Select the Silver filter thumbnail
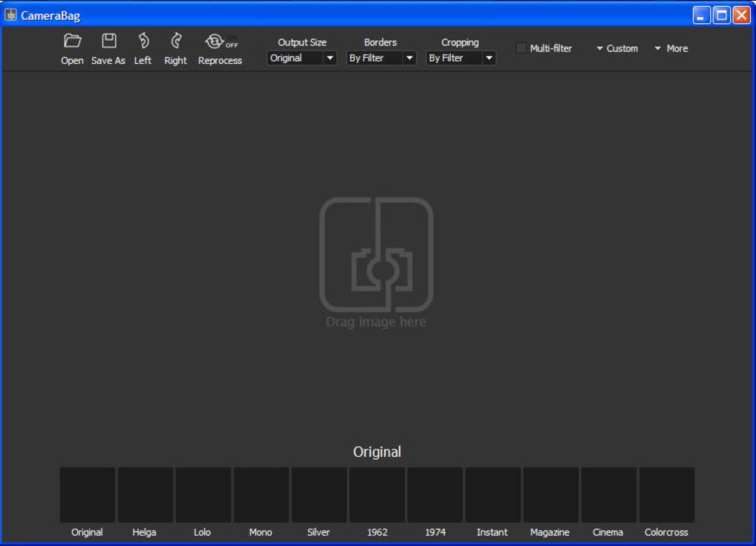The width and height of the screenshot is (756, 546). [319, 495]
